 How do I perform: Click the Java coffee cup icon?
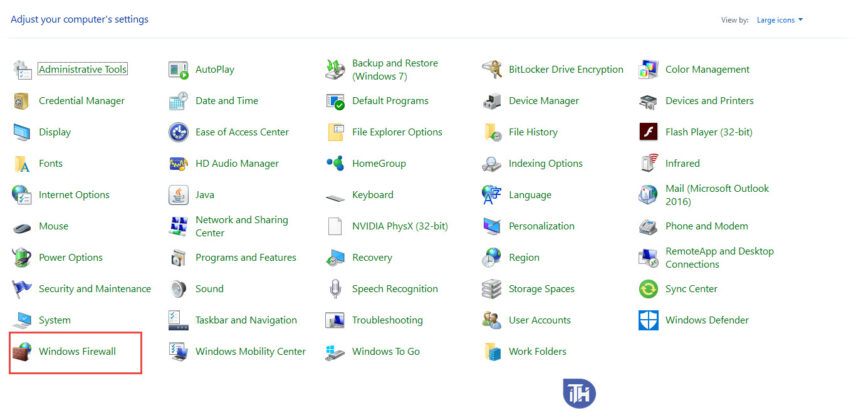click(179, 195)
